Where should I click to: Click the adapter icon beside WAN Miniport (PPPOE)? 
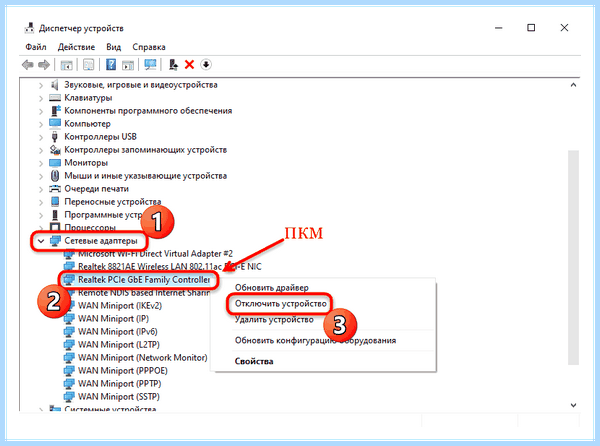pyautogui.click(x=69, y=371)
